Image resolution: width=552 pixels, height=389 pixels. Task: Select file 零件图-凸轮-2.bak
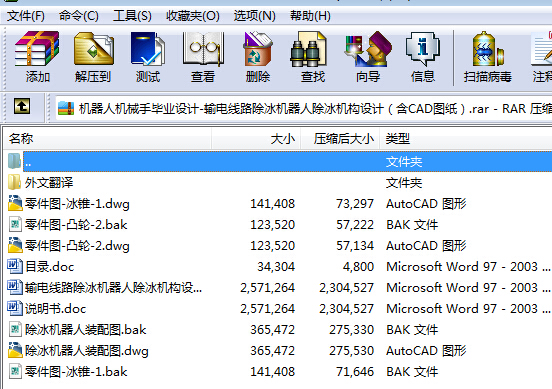(76, 225)
